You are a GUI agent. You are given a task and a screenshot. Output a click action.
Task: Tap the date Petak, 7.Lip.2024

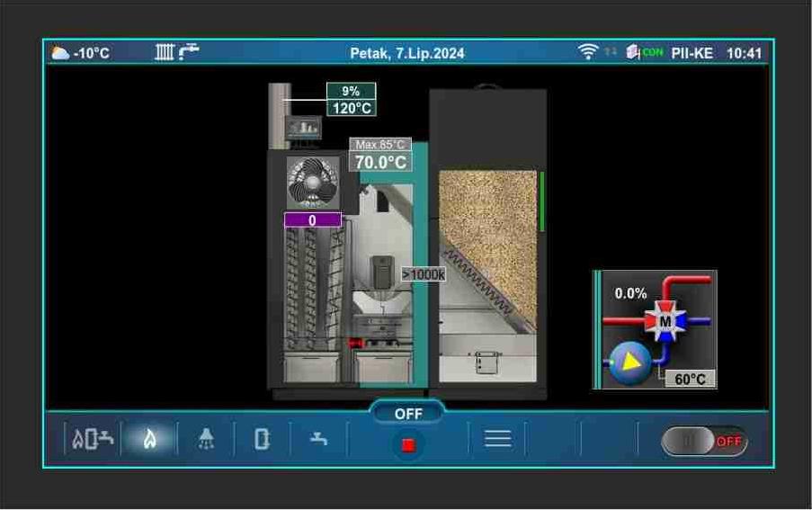407,53
